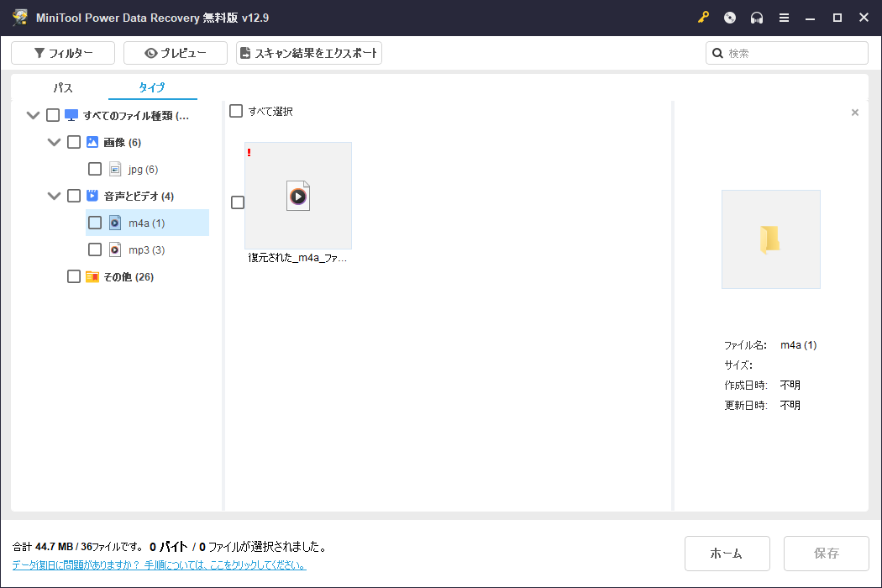The image size is (882, 588).
Task: Click the picture category icon beside 画像
Action: 92,142
